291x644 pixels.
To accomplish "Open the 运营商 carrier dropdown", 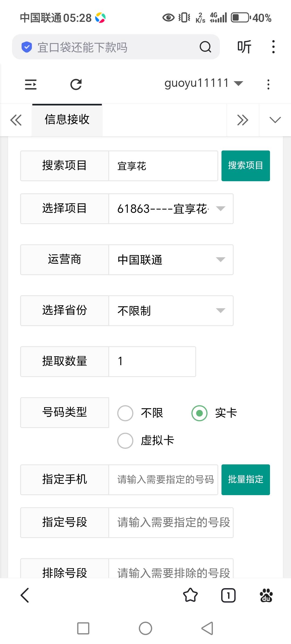I will point(171,260).
